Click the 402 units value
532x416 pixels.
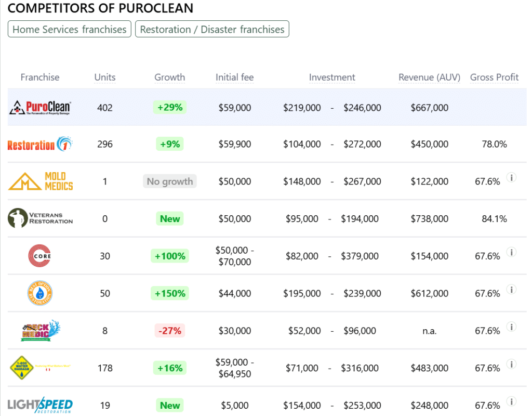tap(105, 108)
